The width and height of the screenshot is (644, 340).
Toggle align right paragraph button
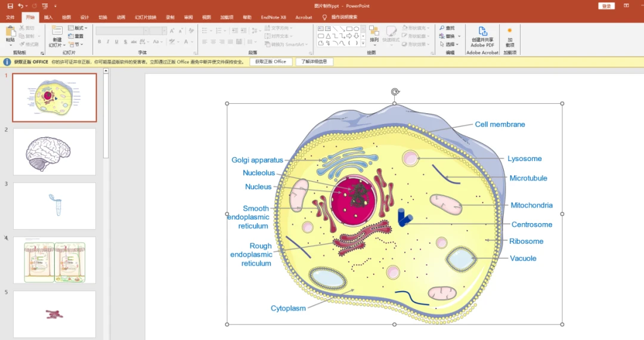(222, 42)
